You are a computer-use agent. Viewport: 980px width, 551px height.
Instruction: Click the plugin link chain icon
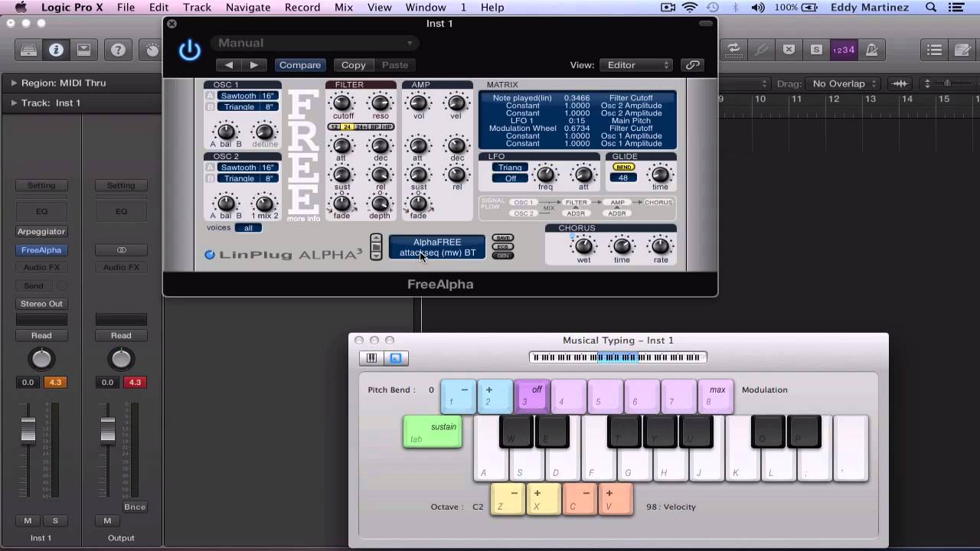pyautogui.click(x=692, y=65)
